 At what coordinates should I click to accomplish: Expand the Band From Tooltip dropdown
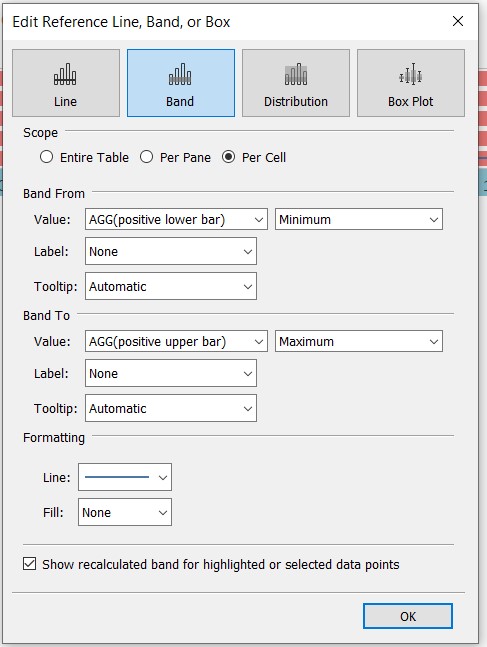point(171,286)
